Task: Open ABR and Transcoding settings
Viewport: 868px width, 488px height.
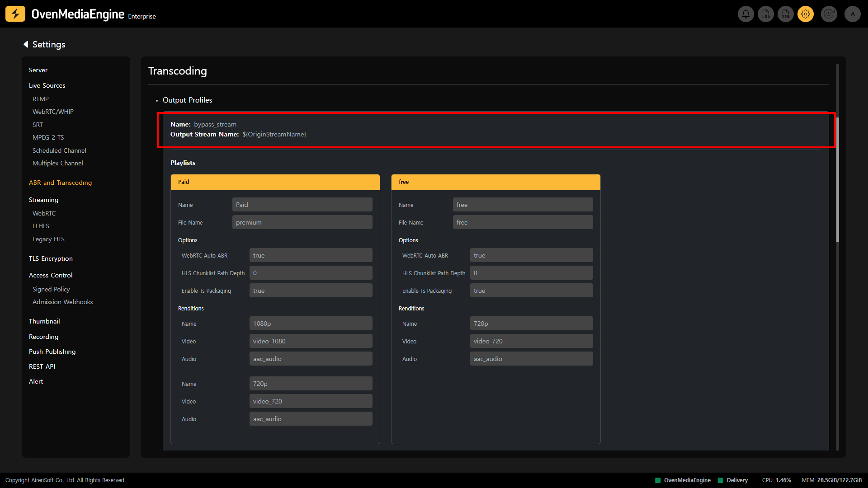Action: tap(60, 183)
